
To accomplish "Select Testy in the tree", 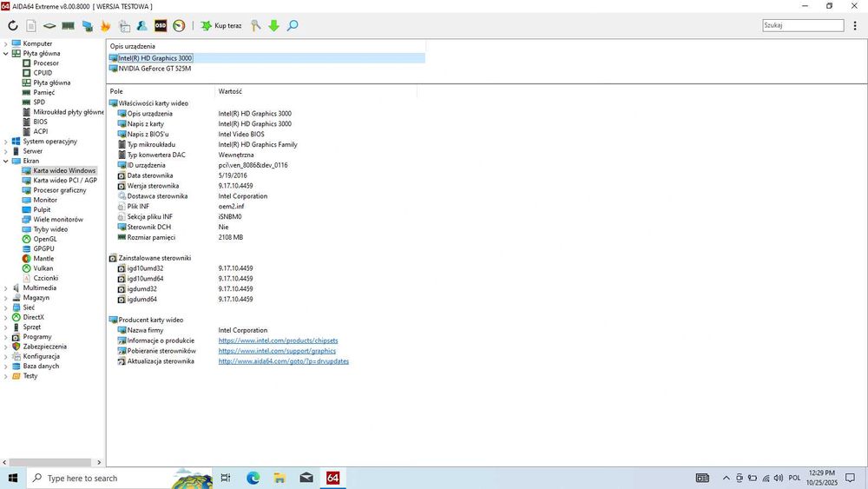I will pyautogui.click(x=30, y=376).
